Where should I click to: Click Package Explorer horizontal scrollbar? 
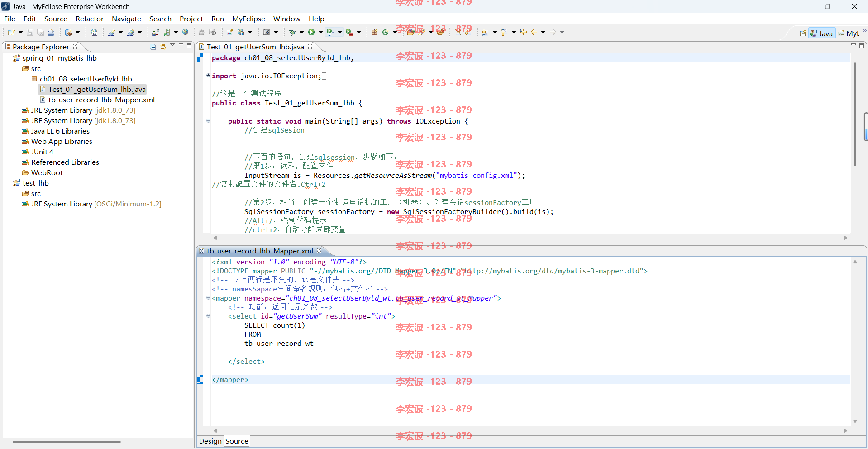tap(67, 442)
